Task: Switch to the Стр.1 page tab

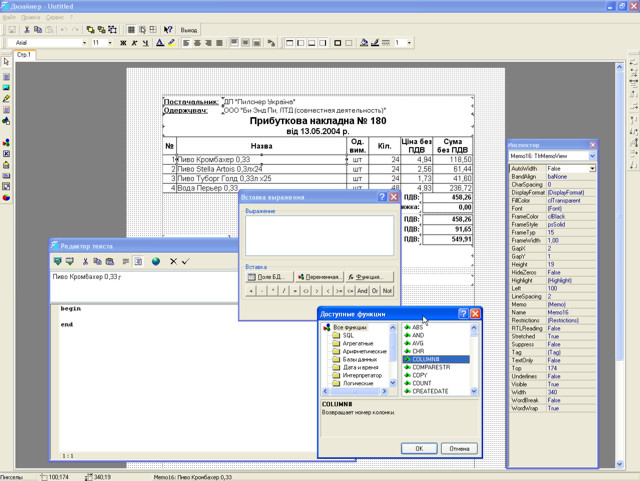Action: click(22, 55)
